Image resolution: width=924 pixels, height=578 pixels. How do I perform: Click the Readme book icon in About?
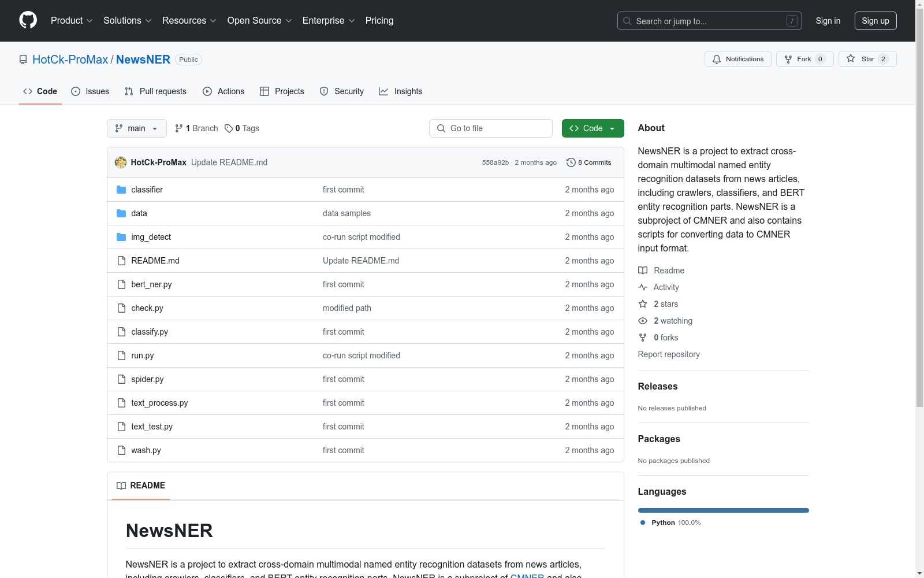(643, 271)
